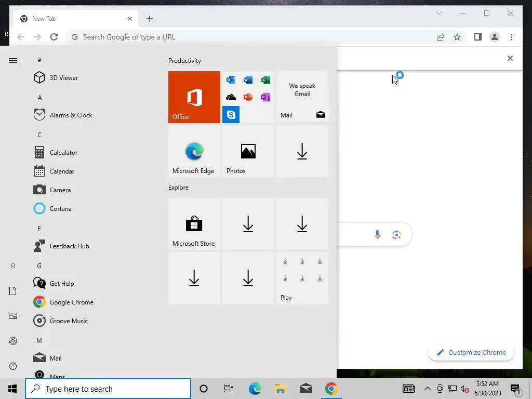
Task: Open OneDrive cloud icon in tile group
Action: click(x=231, y=97)
